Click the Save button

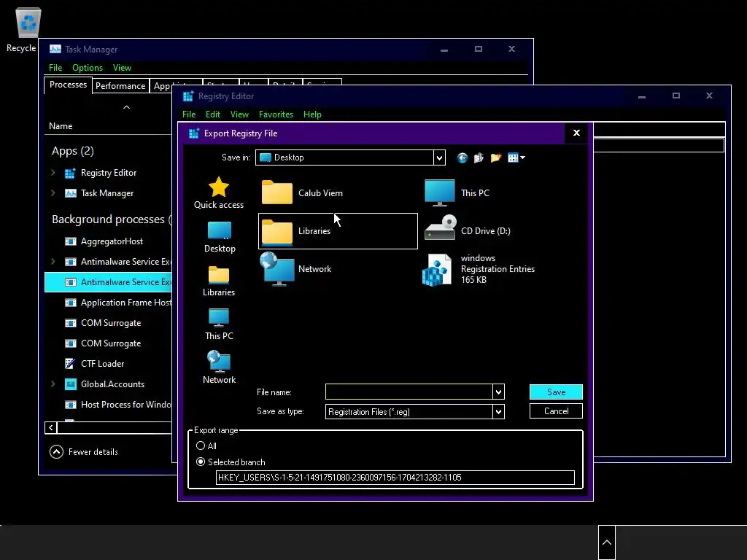point(556,392)
